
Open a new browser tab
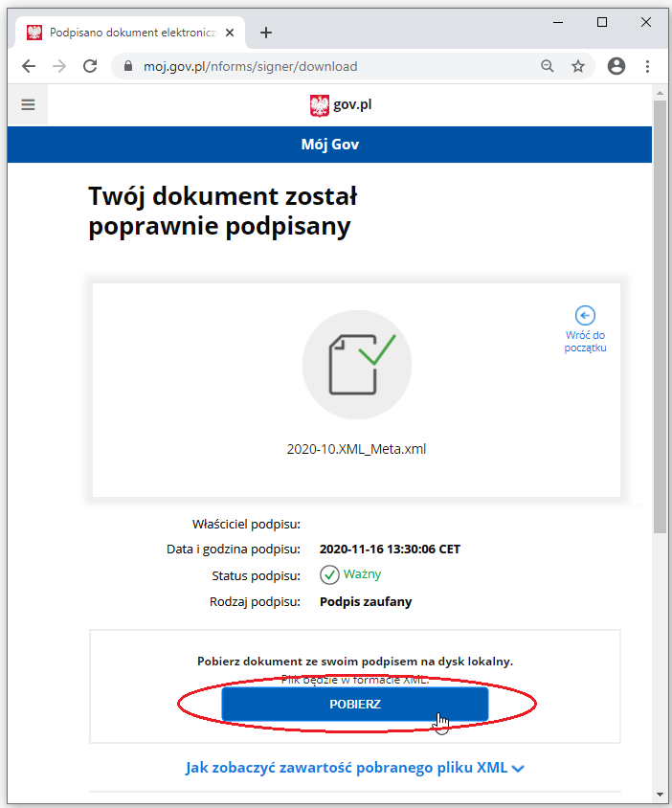(x=266, y=33)
